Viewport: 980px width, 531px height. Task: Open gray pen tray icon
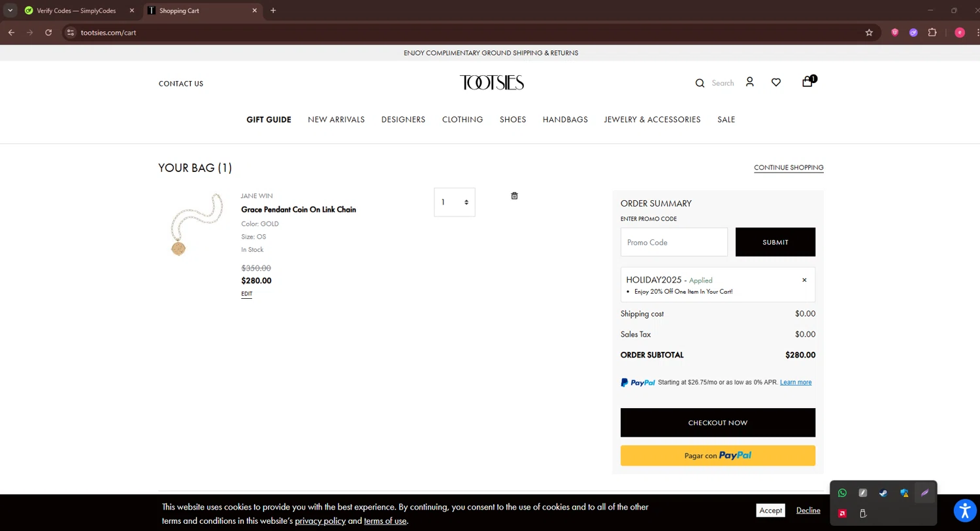[863, 493]
